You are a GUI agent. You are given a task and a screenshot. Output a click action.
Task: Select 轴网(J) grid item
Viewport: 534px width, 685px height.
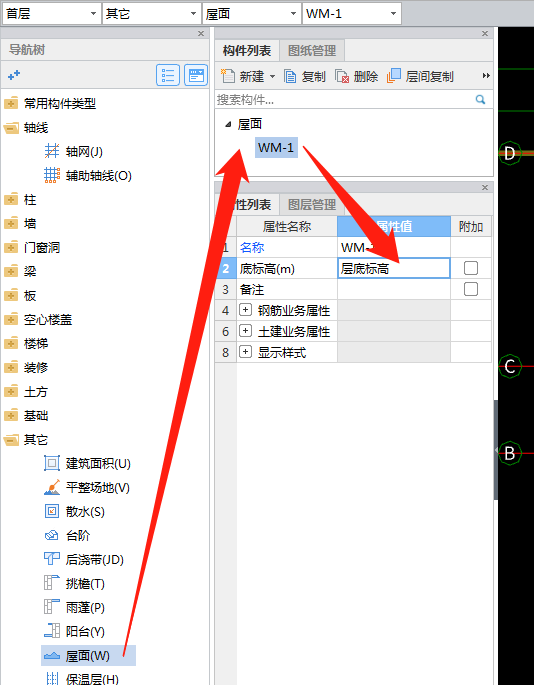pyautogui.click(x=73, y=152)
